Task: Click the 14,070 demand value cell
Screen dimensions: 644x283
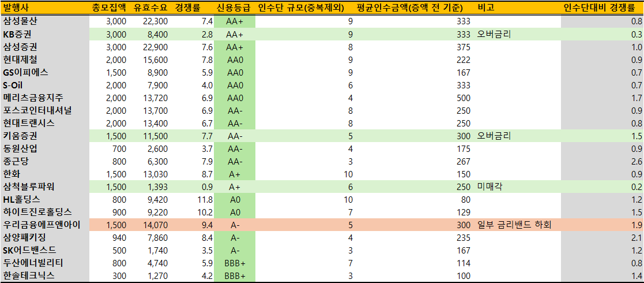Action: [x=155, y=225]
